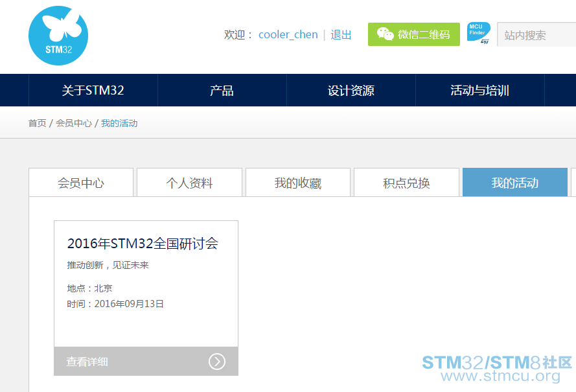
Task: Switch to the 个人资料 tab
Action: (189, 183)
